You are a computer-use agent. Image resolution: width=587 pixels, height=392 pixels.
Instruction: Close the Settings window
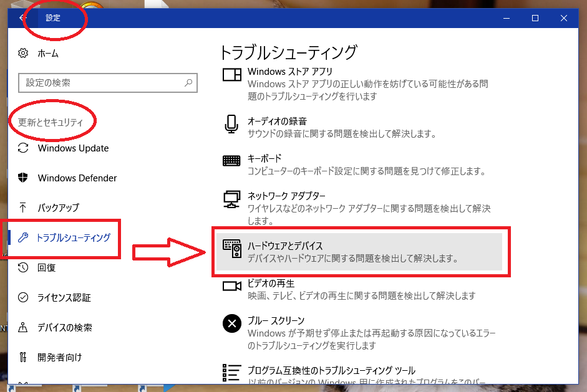564,18
